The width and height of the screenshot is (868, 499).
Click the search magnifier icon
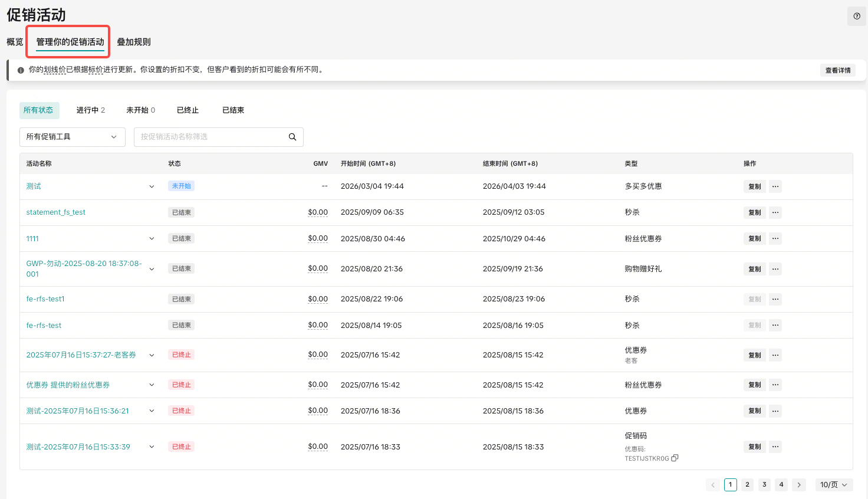292,137
